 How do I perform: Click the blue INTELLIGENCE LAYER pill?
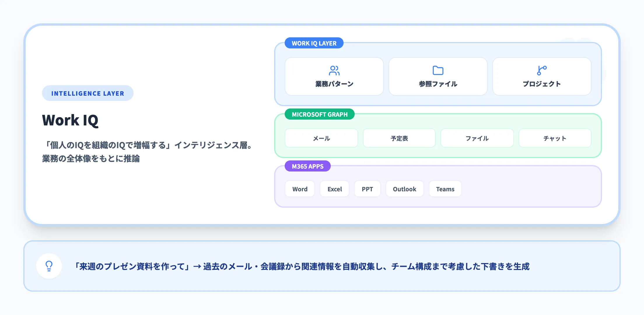tap(87, 93)
